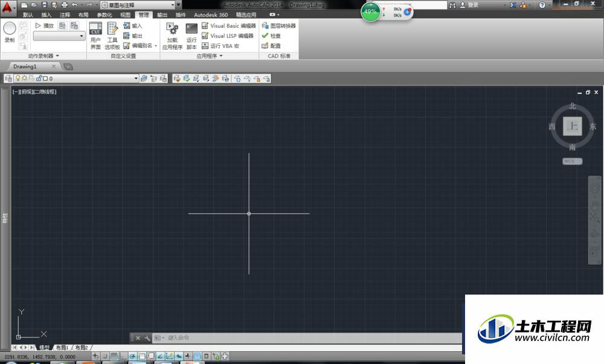The height and width of the screenshot is (364, 604).
Task: Toggle the freeze sun icon for layer 0
Action: [x=25, y=78]
